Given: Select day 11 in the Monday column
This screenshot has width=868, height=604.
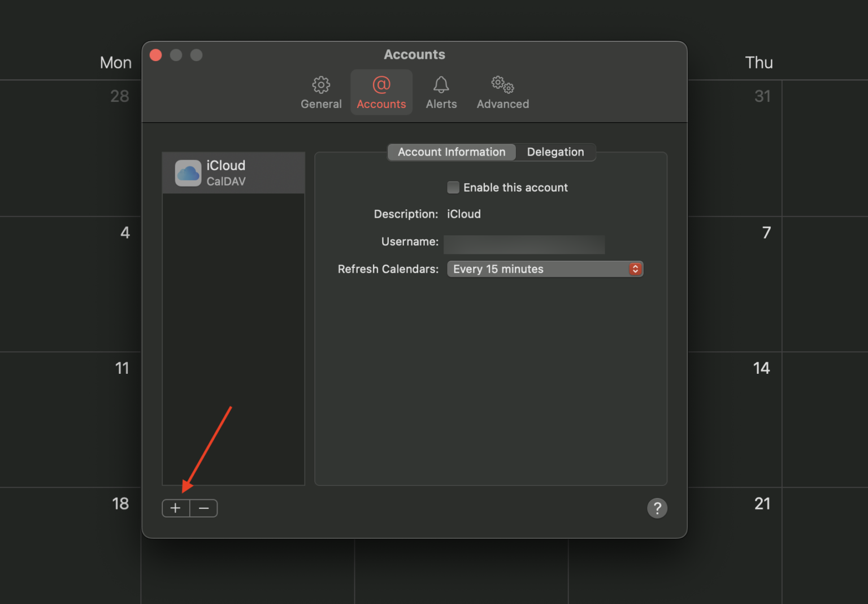Looking at the screenshot, I should [x=122, y=368].
